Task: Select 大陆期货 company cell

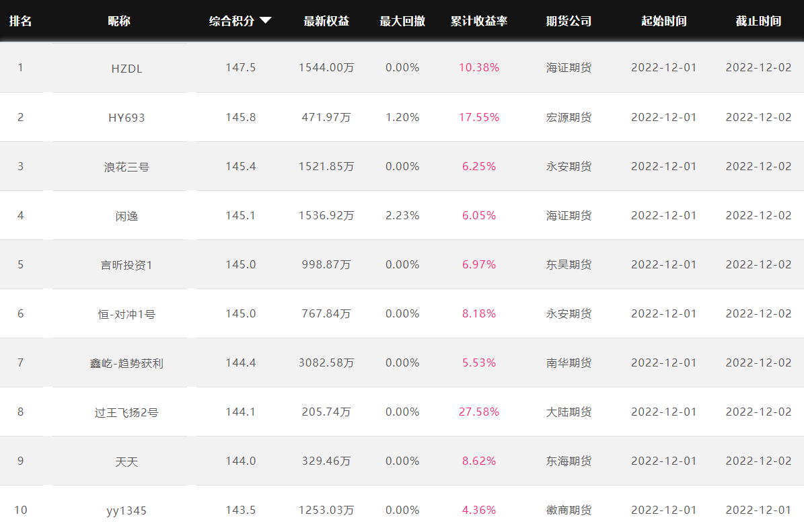Action: coord(569,412)
